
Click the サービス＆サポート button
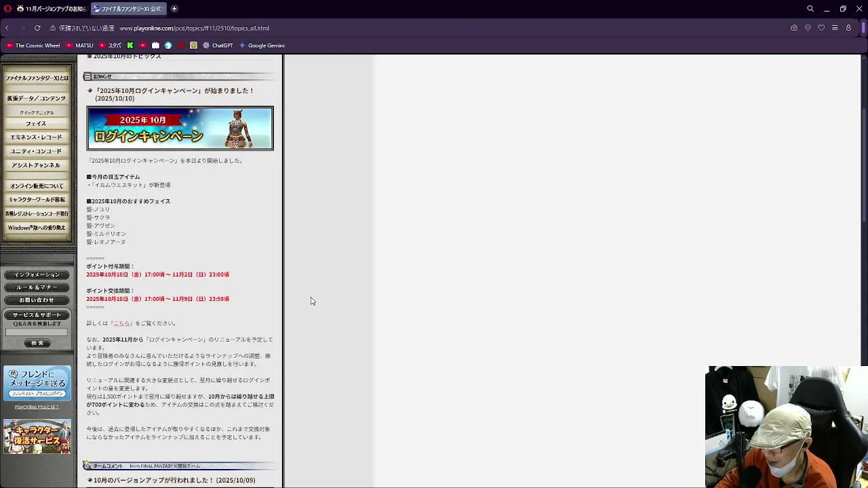(37, 315)
